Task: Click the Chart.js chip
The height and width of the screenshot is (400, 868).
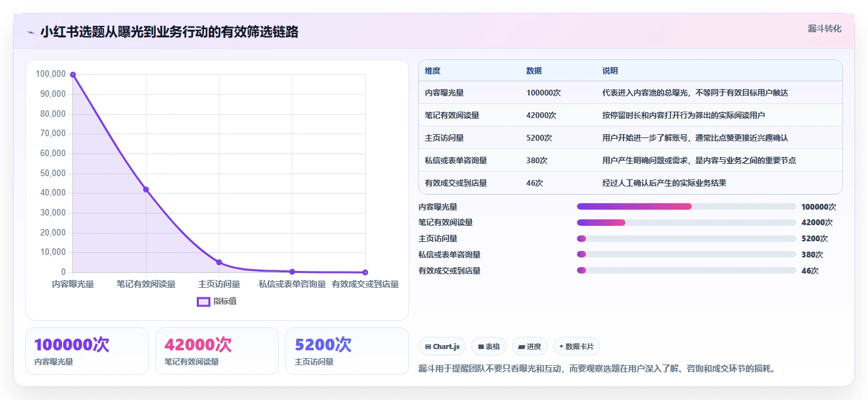Action: pos(442,346)
